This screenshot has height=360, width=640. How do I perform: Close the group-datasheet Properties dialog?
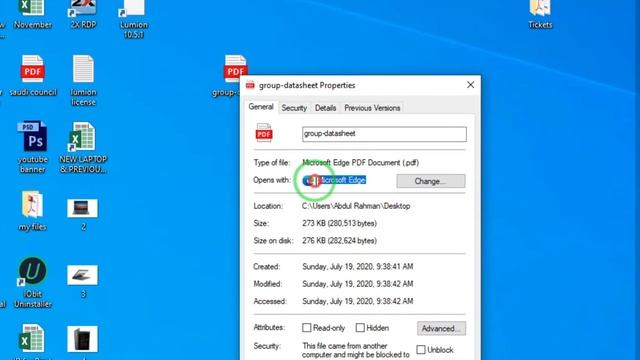470,85
